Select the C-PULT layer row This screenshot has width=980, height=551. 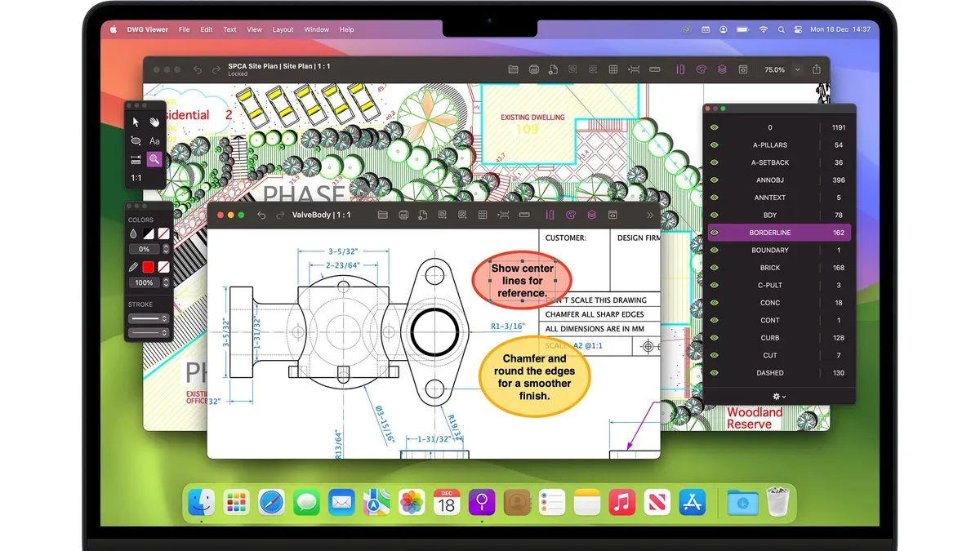point(779,286)
